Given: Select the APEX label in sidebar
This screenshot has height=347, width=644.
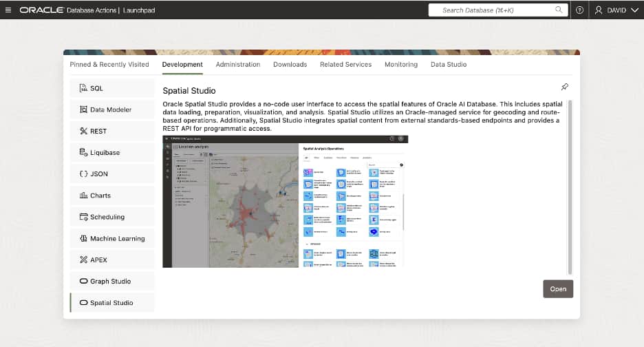Looking at the screenshot, I should coord(98,260).
